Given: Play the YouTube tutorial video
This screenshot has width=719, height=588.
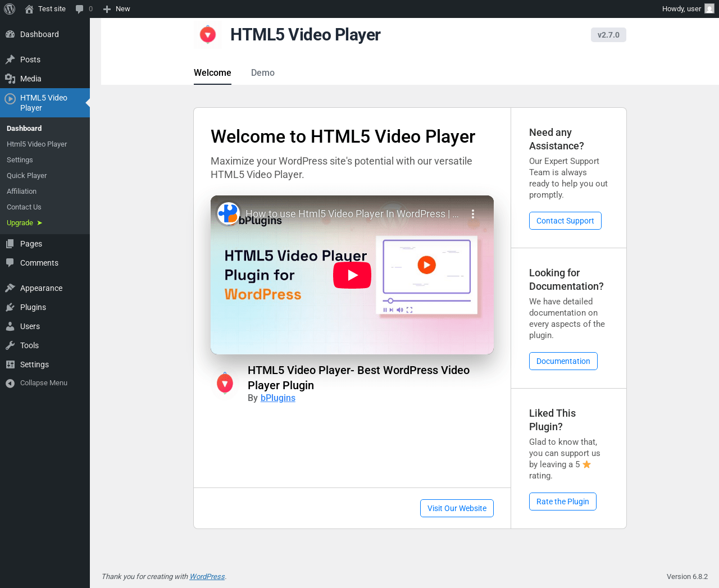Looking at the screenshot, I should tap(352, 275).
